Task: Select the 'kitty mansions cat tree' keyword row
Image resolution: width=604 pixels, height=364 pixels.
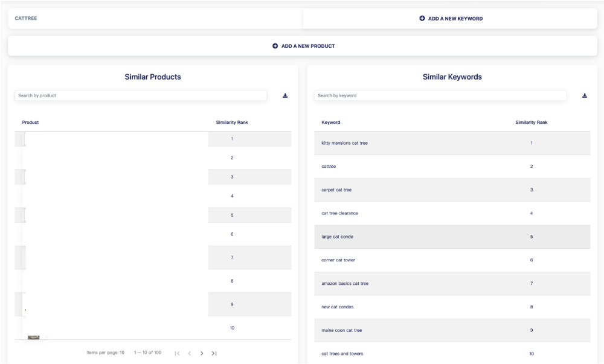Action: coord(345,143)
